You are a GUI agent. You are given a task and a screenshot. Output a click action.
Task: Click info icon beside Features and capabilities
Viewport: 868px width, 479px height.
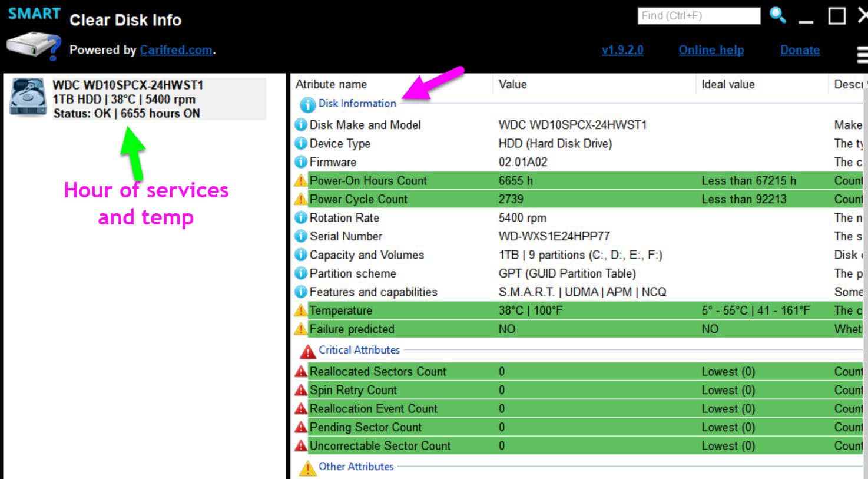pyautogui.click(x=301, y=292)
